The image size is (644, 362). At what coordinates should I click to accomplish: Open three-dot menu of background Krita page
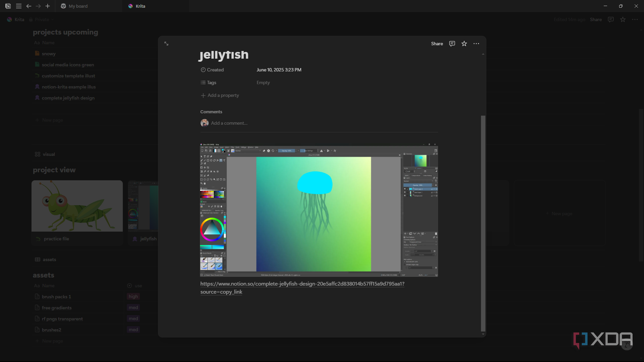(635, 19)
